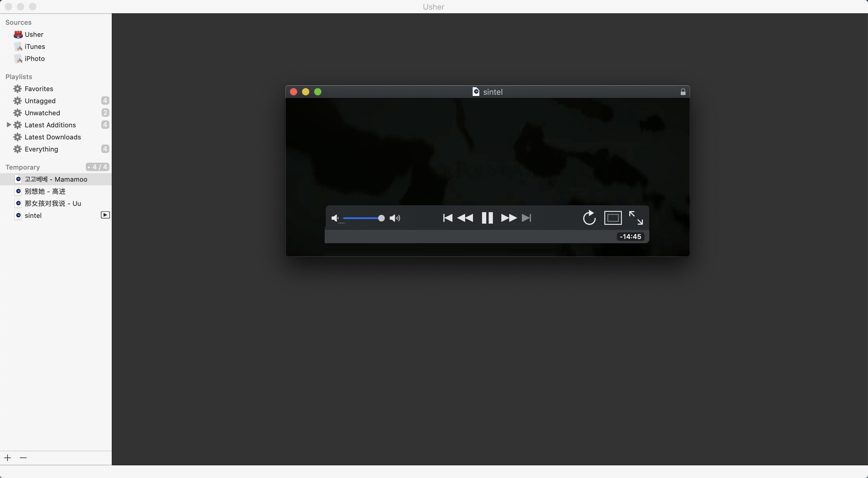Click the Untagged gear icon
The height and width of the screenshot is (478, 868).
(18, 101)
